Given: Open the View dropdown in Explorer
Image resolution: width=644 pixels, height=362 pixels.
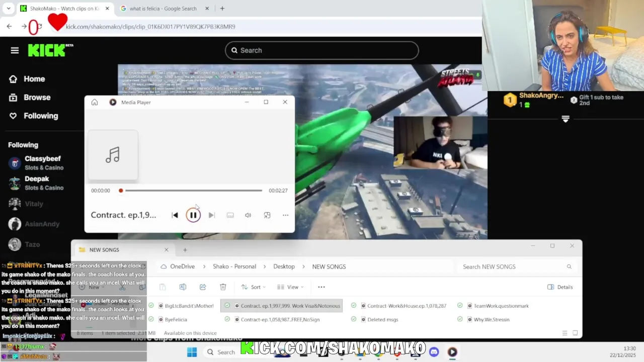Looking at the screenshot, I should click(x=290, y=287).
